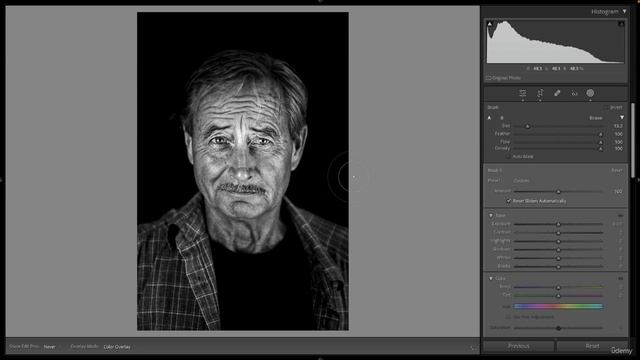Click the Feather value field
The image size is (640, 360).
point(618,134)
